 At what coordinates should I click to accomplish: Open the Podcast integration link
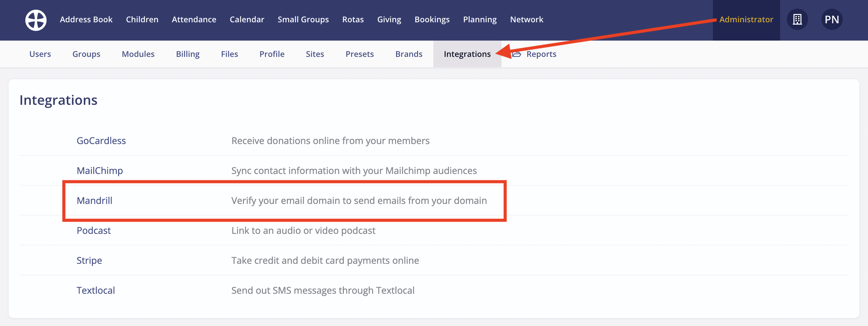point(94,231)
